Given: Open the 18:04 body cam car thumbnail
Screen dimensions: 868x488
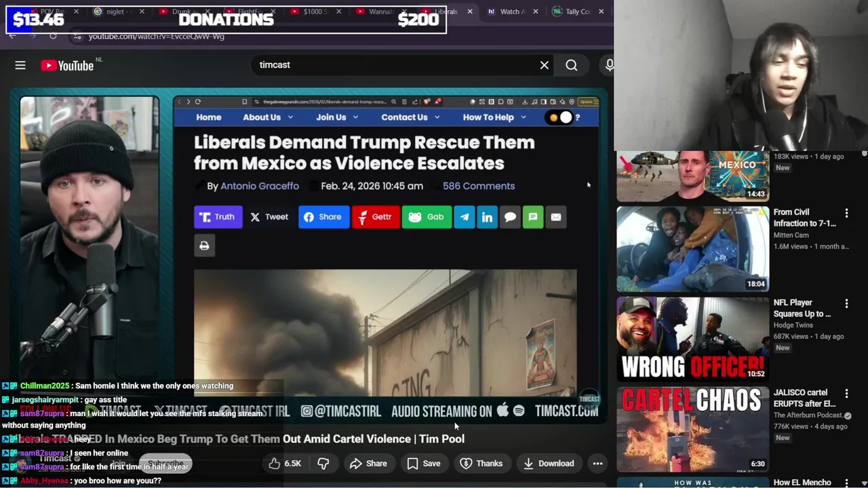Looking at the screenshot, I should tap(692, 249).
